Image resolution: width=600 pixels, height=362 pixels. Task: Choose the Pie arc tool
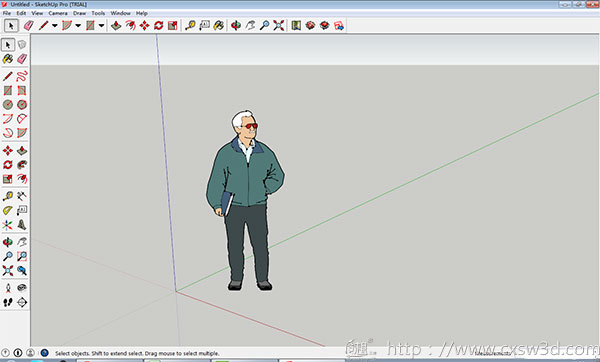click(x=22, y=133)
